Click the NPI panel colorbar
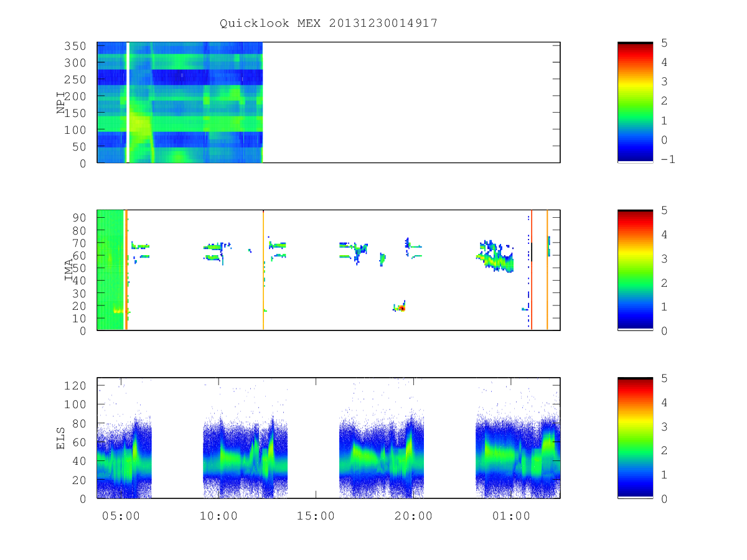The image size is (747, 560). point(635,103)
